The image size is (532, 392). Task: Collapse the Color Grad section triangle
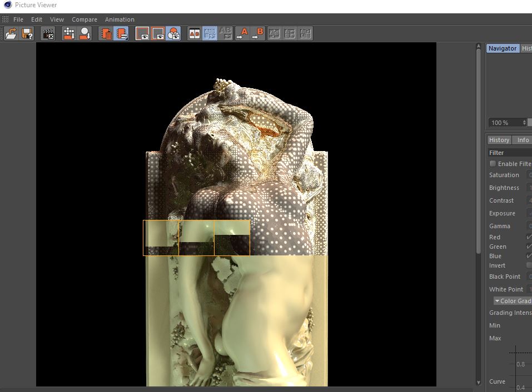(x=497, y=301)
